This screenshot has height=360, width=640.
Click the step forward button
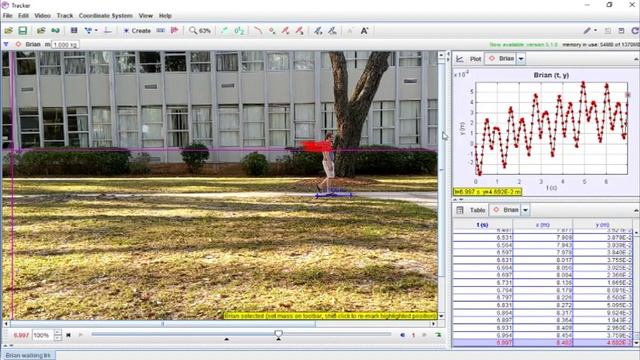(424, 335)
